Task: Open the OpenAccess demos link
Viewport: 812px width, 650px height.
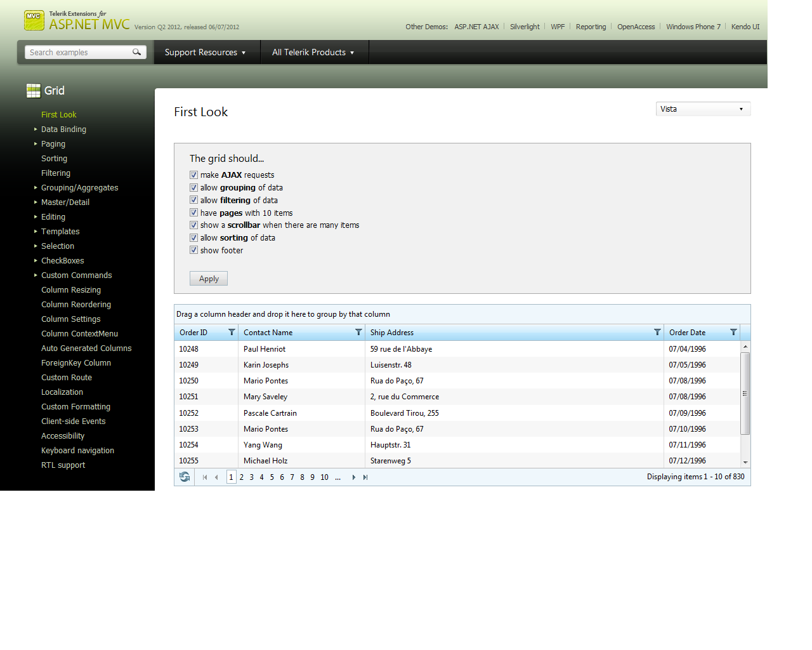Action: [x=636, y=27]
